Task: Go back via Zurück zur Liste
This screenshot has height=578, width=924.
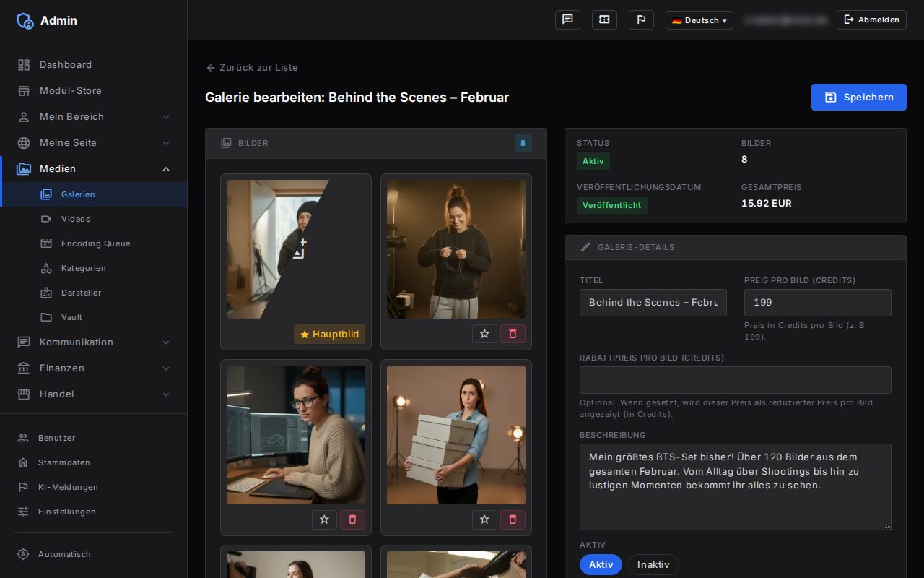Action: (x=252, y=67)
